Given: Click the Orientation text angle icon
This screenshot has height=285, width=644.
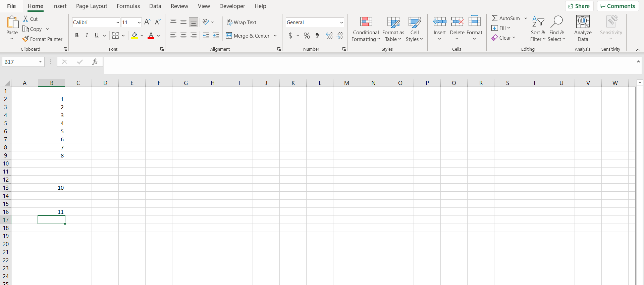Looking at the screenshot, I should (206, 22).
